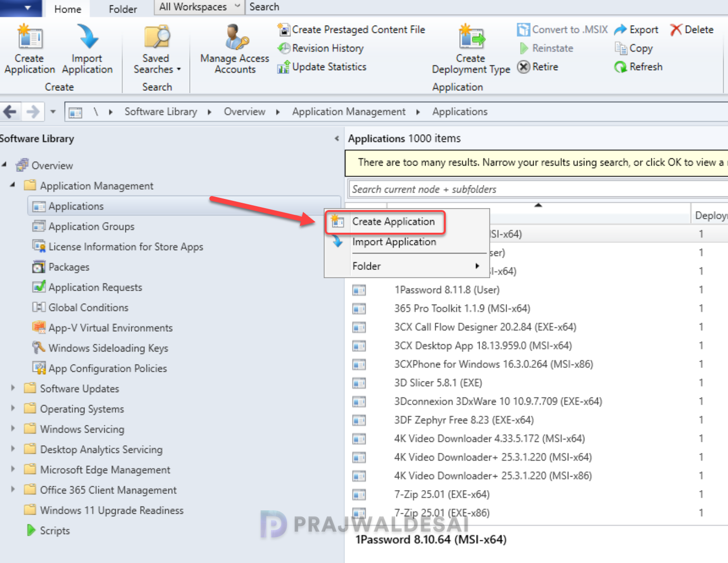Click the green Refresh icon

[x=620, y=67]
